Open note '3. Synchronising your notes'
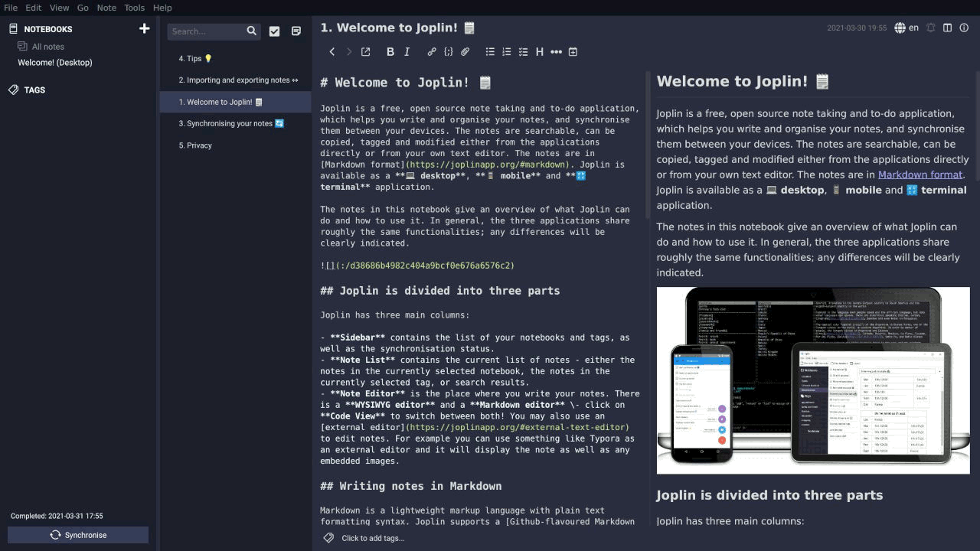This screenshot has height=551, width=980. click(235, 123)
